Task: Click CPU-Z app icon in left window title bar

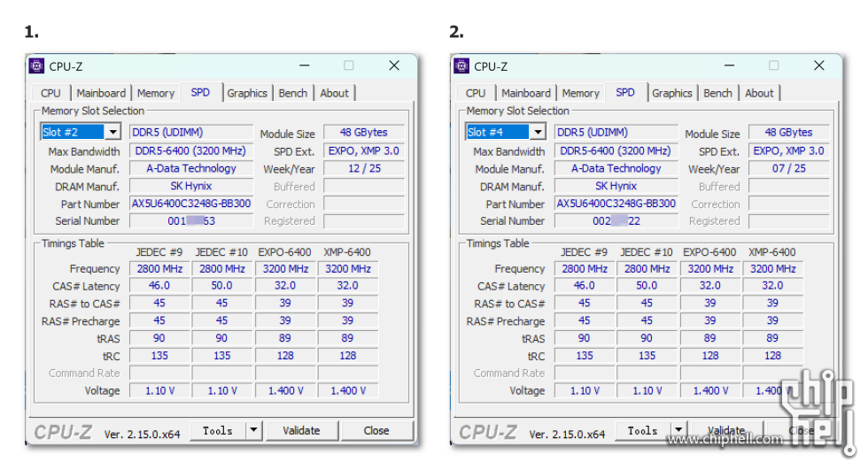Action: coord(36,65)
